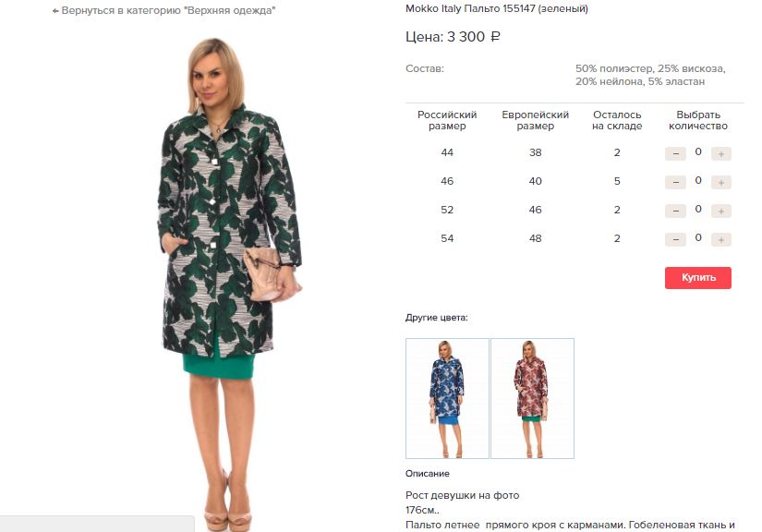Select the red coat color variant

pyautogui.click(x=533, y=398)
